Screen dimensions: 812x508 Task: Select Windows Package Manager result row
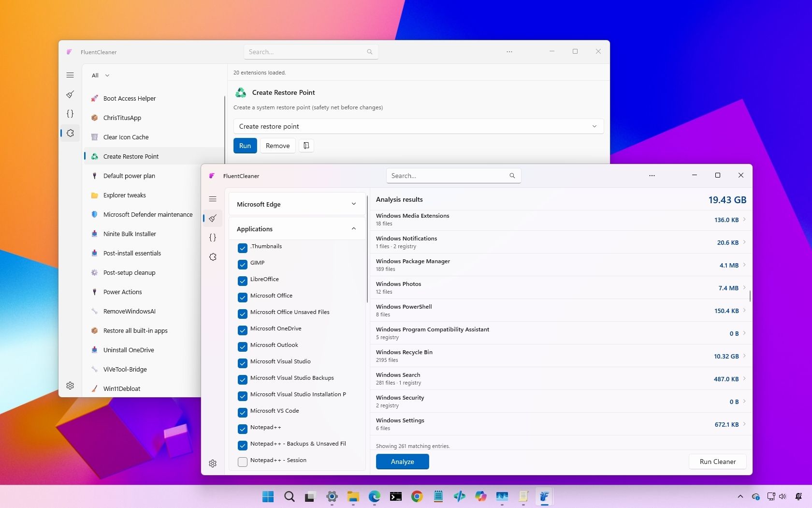pos(561,265)
